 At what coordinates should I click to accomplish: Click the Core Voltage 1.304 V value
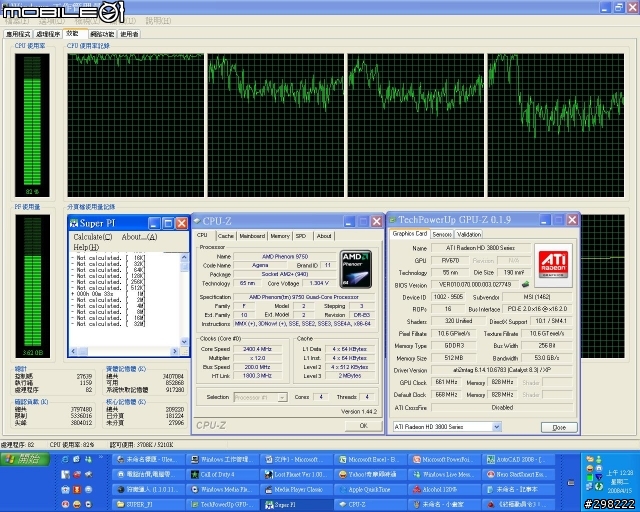[319, 283]
